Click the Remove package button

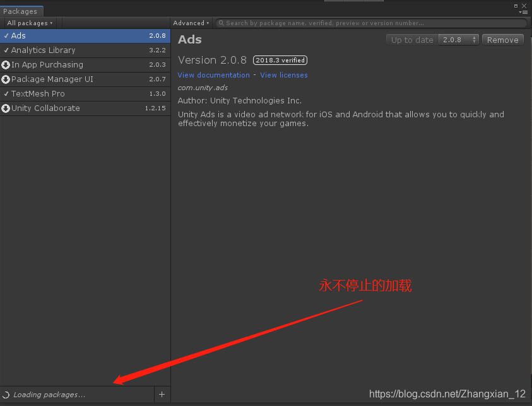pos(503,40)
